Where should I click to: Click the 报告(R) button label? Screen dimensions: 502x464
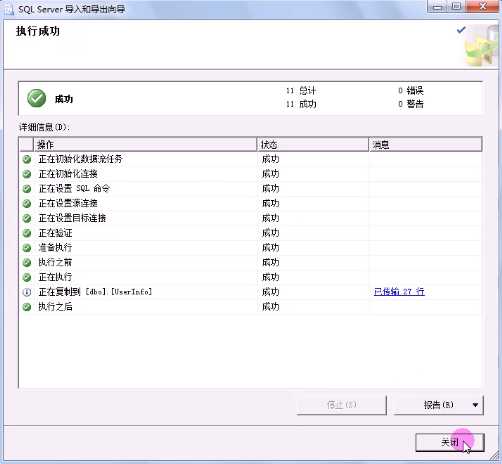438,405
